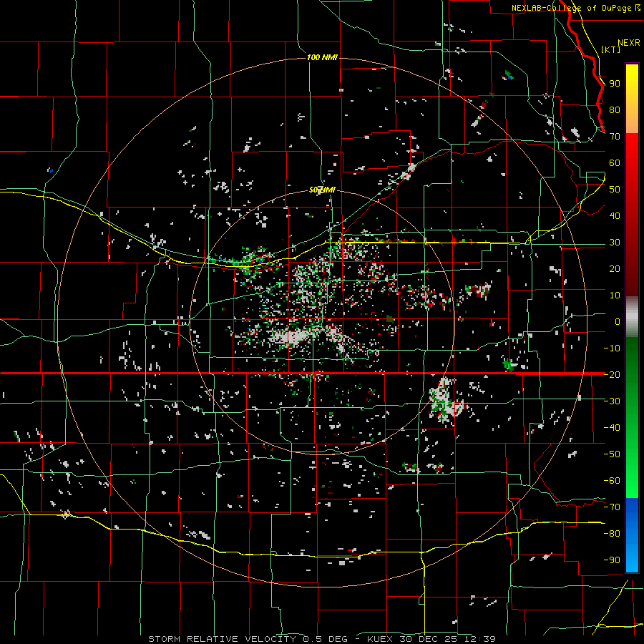Click the -70 knot scale value

point(612,507)
